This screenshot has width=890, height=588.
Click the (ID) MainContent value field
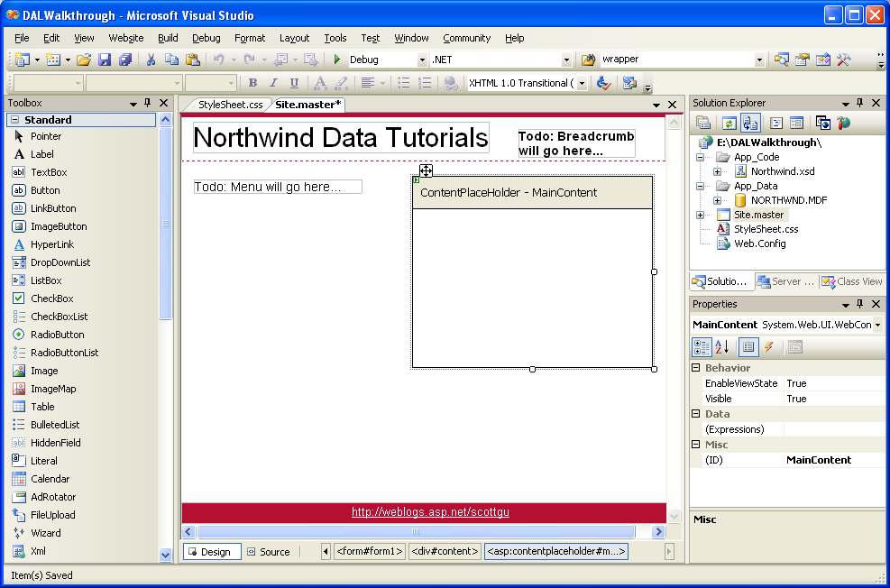click(833, 460)
